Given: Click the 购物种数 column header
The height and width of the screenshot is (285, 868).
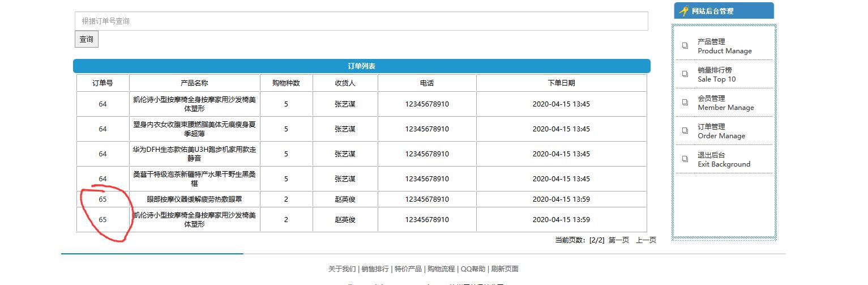Looking at the screenshot, I should pos(286,83).
